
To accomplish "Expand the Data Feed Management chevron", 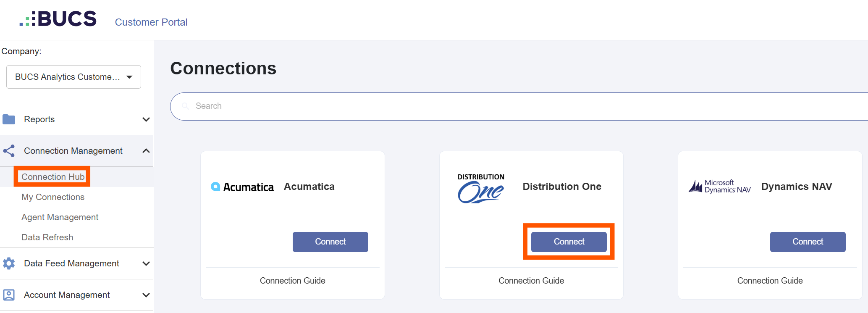I will 146,263.
